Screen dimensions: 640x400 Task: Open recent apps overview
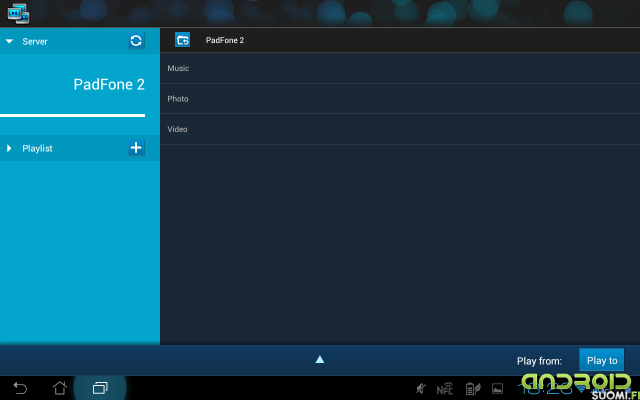pyautogui.click(x=100, y=388)
